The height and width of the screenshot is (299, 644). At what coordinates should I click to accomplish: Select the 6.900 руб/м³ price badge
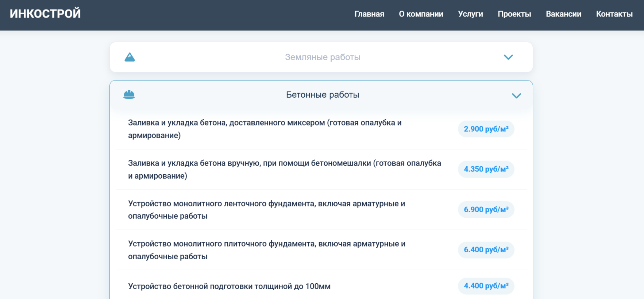(x=486, y=210)
